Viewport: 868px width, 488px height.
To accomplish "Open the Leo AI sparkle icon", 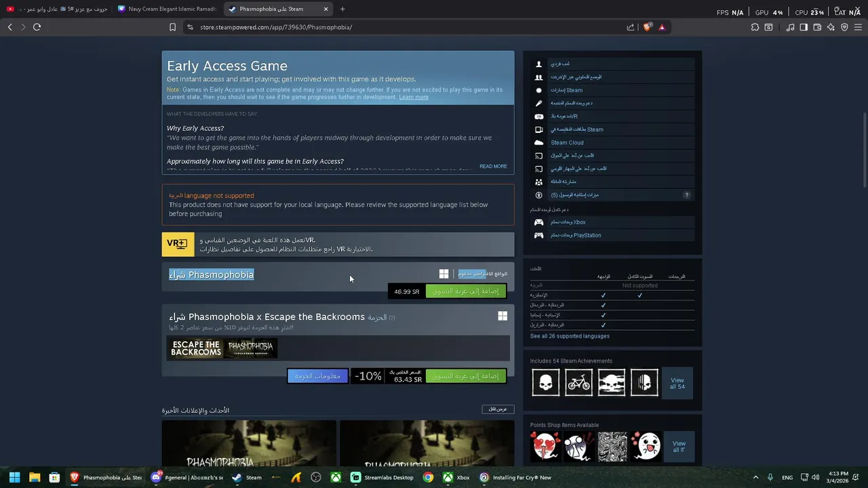I will (831, 27).
